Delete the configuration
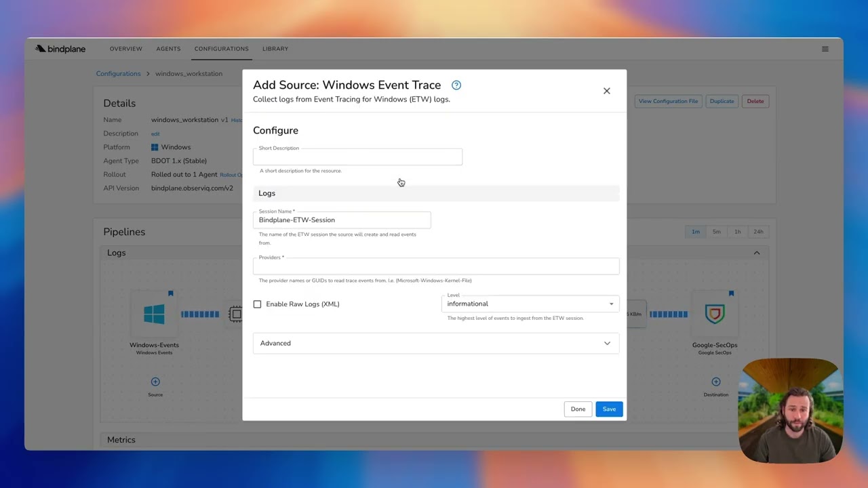The height and width of the screenshot is (488, 868). [755, 101]
